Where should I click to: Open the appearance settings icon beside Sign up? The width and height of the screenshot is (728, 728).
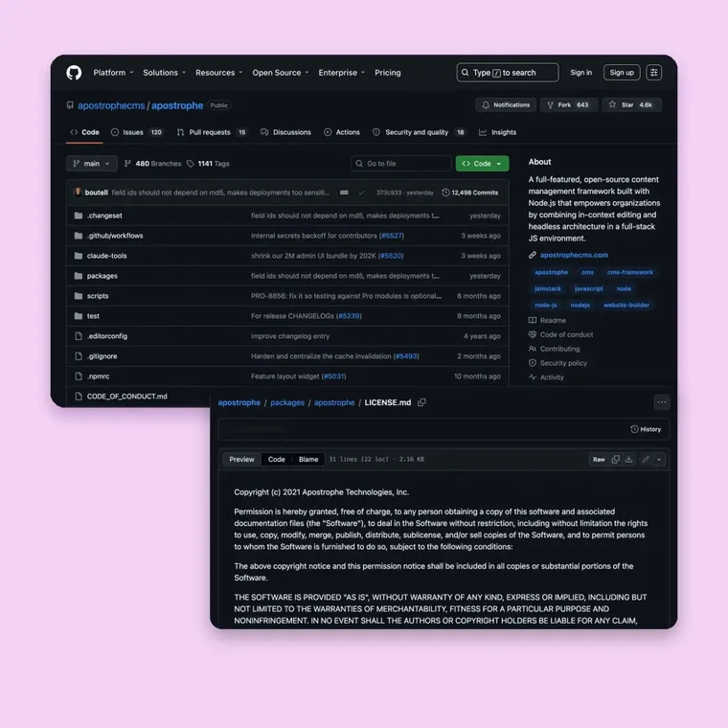[653, 73]
